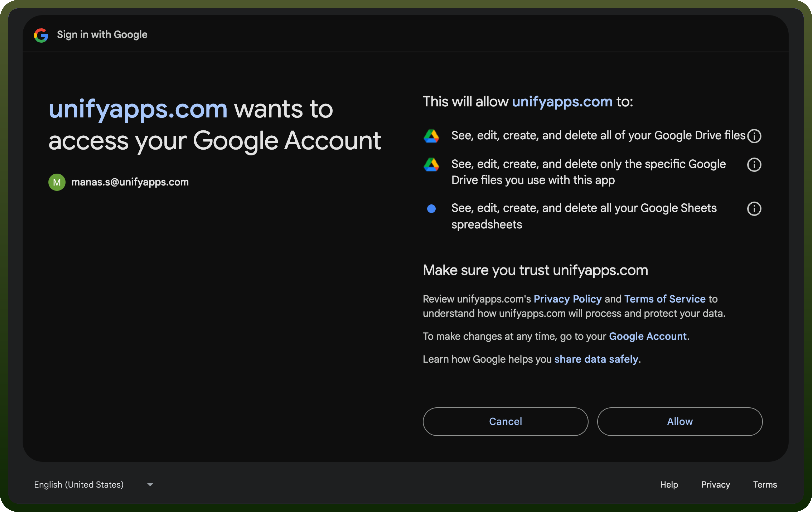Click unifyapps.com link in 'This will allow' line
This screenshot has height=512, width=812.
(562, 102)
